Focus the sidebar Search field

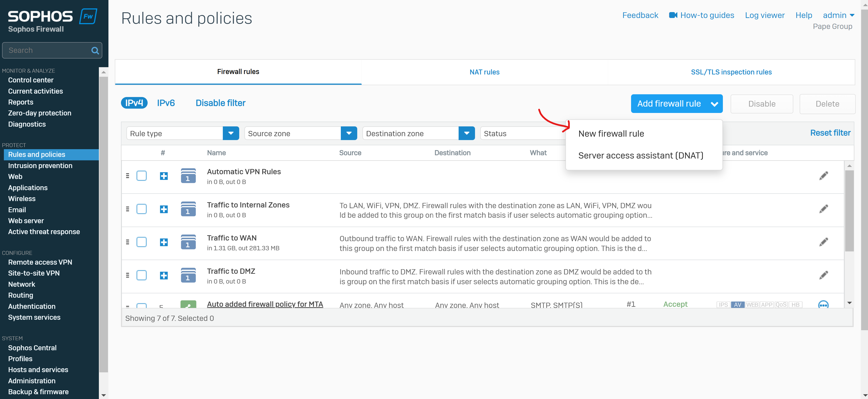pyautogui.click(x=52, y=51)
